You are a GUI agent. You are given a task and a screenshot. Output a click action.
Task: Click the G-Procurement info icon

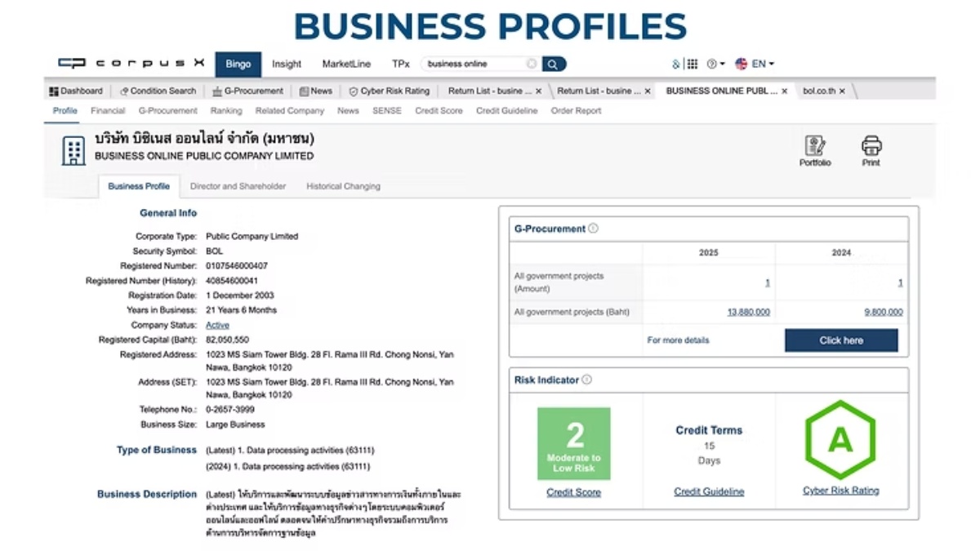tap(594, 229)
